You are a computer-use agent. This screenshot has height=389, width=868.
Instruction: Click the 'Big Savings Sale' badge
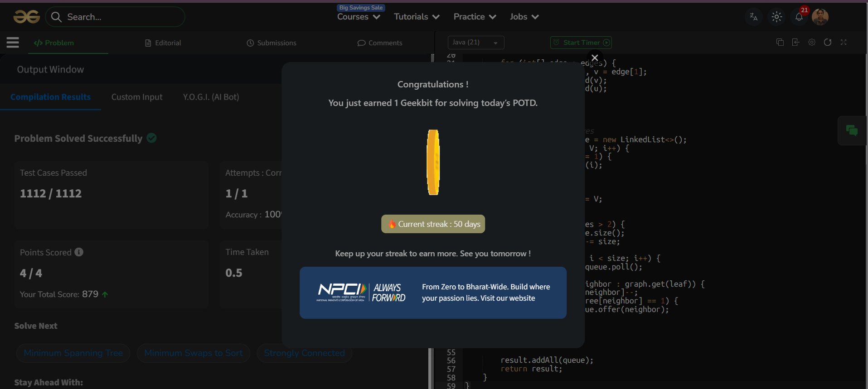click(x=361, y=8)
